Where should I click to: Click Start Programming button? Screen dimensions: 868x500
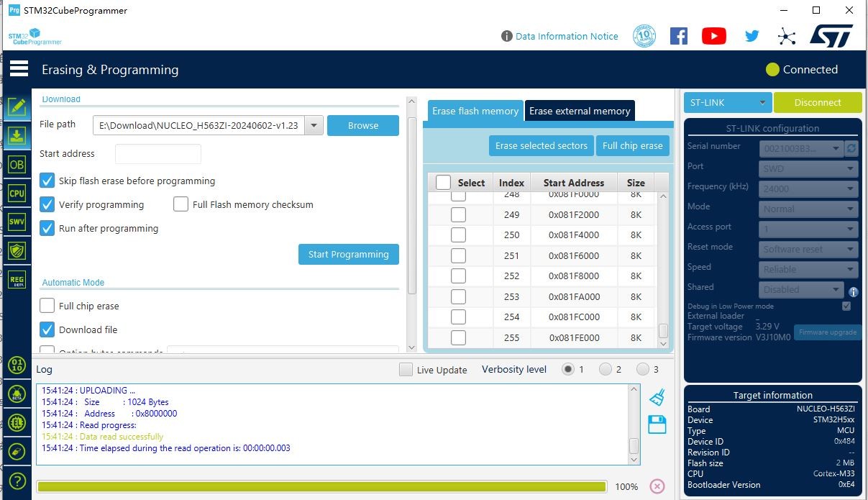pos(349,254)
